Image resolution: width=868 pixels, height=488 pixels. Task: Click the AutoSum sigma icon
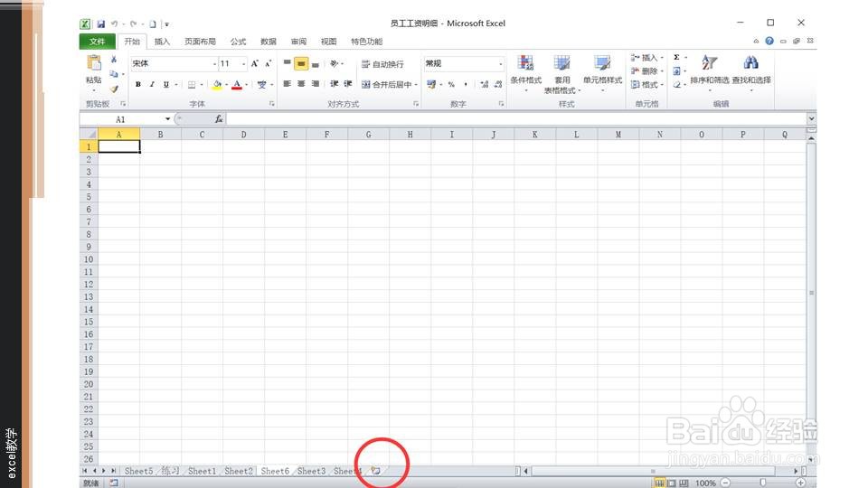[676, 58]
